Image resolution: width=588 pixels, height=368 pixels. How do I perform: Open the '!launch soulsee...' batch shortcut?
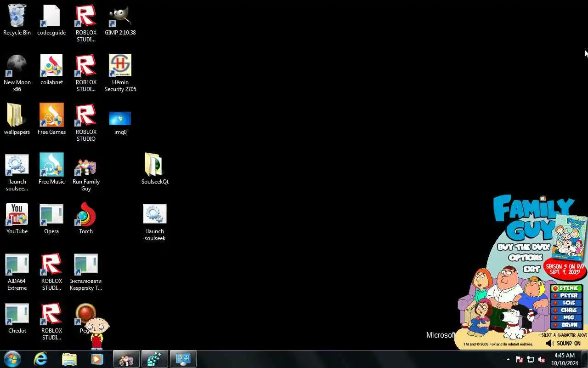click(17, 172)
